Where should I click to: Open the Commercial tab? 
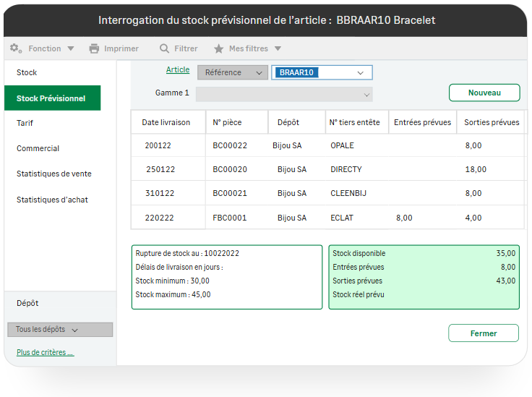[x=38, y=148]
